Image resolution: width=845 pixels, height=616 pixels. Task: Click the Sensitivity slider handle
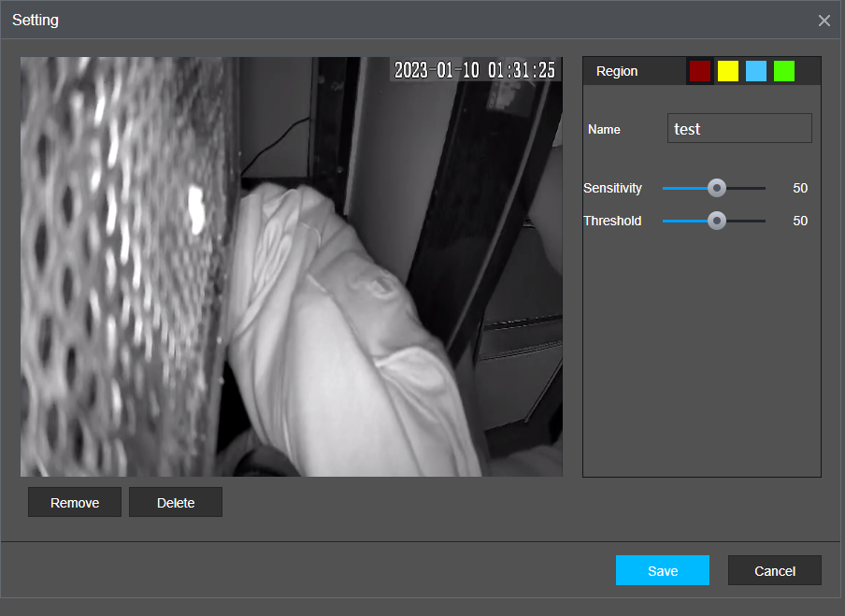pos(716,188)
